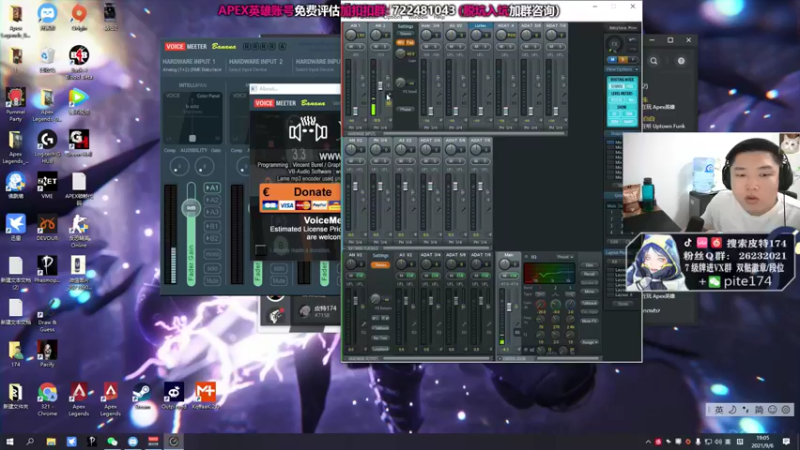Click the help question mark icon

681,61
